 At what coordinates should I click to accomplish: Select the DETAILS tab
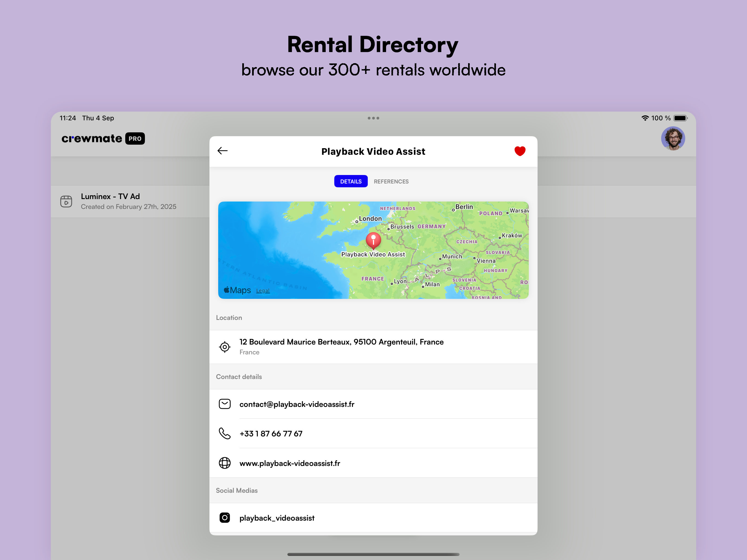click(x=351, y=181)
